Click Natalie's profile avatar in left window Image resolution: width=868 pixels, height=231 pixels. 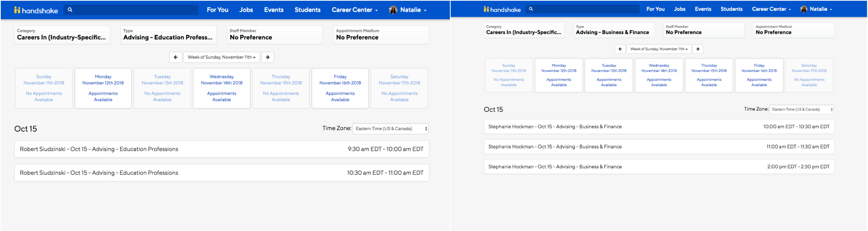click(393, 10)
